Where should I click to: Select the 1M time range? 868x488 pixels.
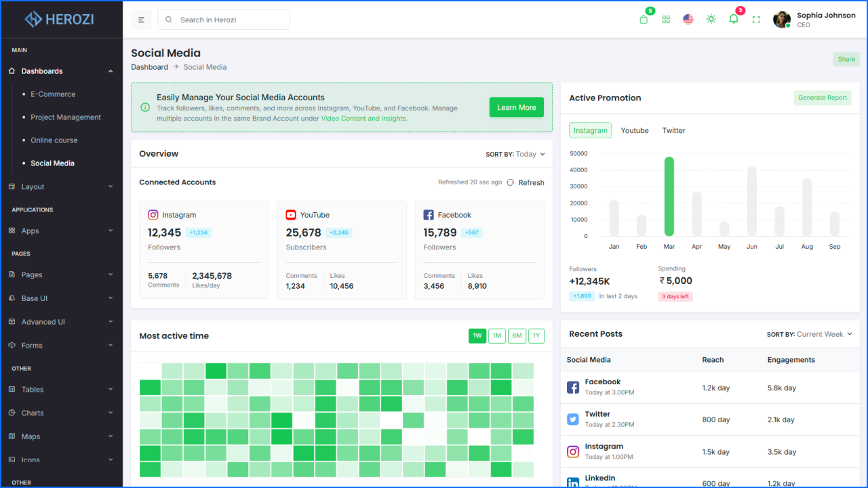pos(497,335)
